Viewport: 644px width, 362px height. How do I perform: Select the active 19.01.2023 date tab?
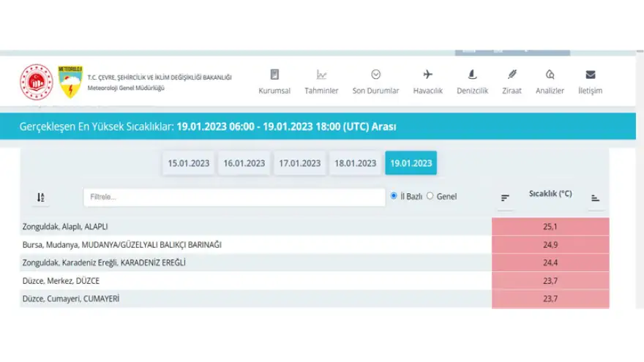click(x=411, y=163)
